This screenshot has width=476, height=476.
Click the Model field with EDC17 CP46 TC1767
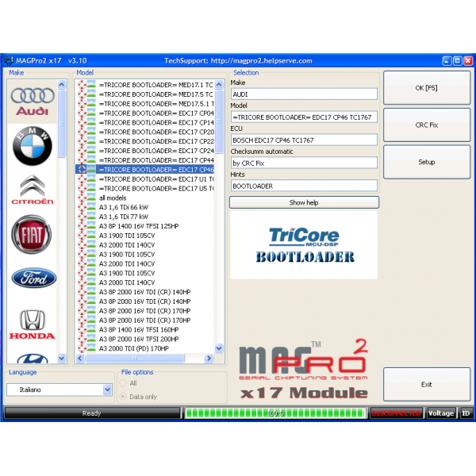pos(304,117)
